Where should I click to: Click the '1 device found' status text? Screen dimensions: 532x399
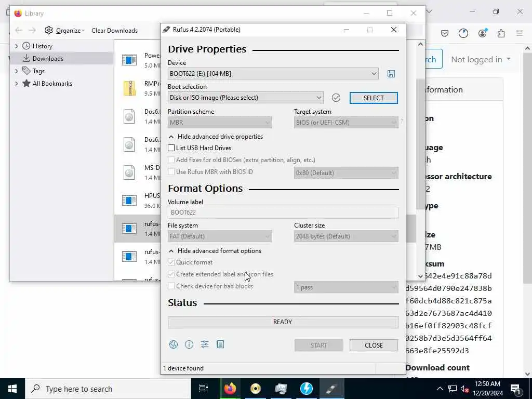click(x=183, y=368)
